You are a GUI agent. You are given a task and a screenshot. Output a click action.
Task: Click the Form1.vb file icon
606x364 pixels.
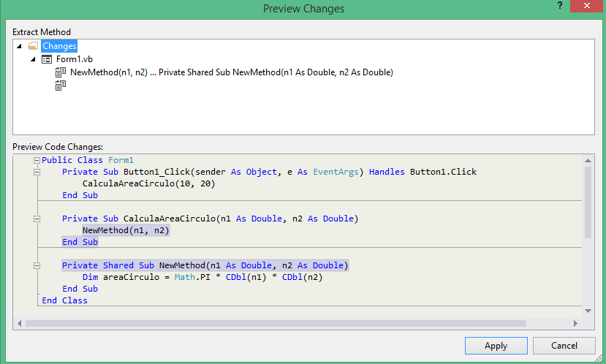47,59
